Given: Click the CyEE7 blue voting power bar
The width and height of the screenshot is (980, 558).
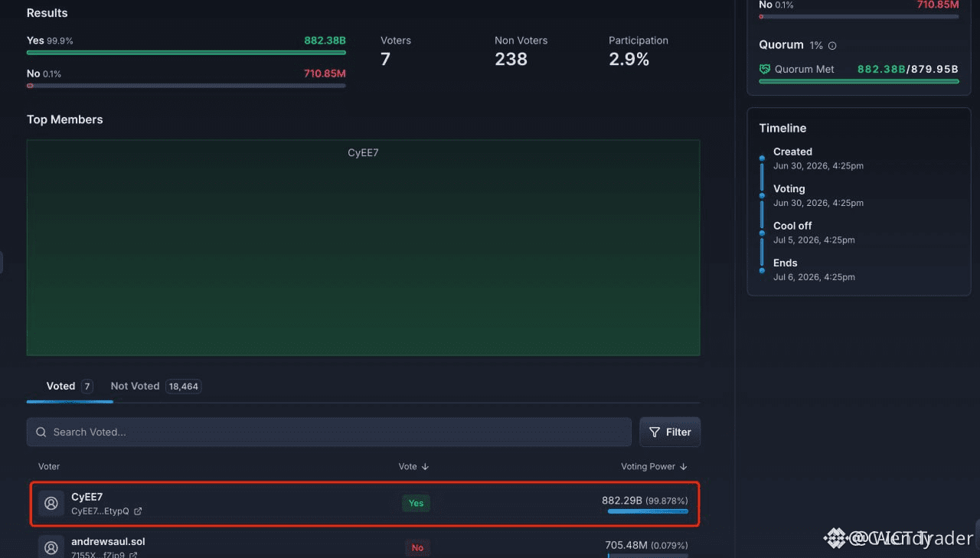Looking at the screenshot, I should coord(648,511).
